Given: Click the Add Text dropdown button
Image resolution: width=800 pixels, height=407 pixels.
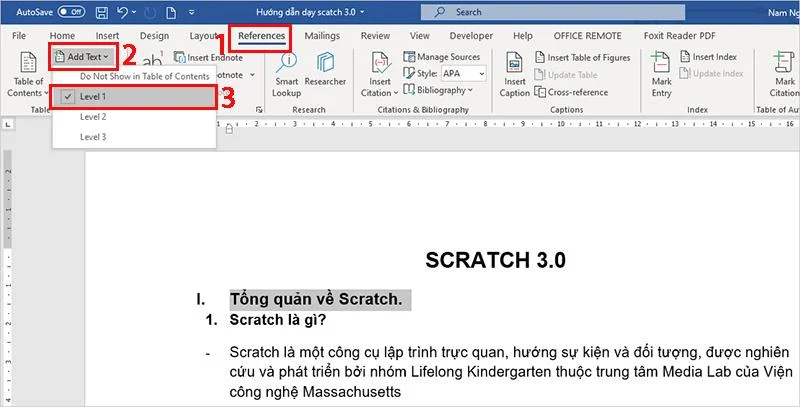Looking at the screenshot, I should (x=84, y=57).
